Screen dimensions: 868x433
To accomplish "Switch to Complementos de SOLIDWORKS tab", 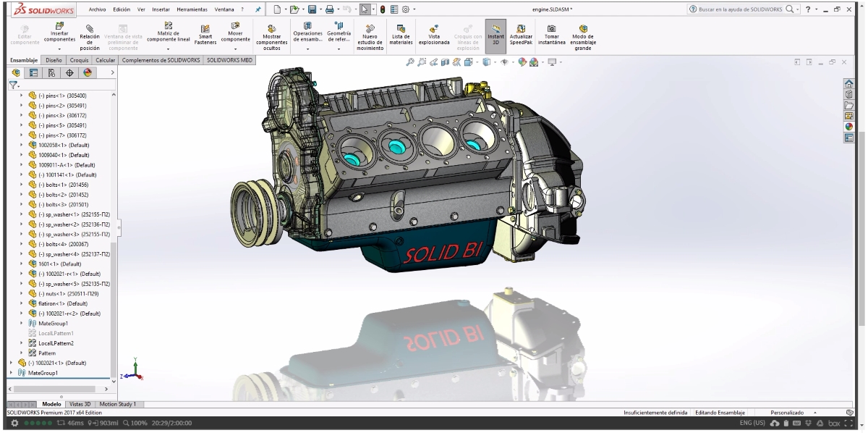I will pos(161,60).
